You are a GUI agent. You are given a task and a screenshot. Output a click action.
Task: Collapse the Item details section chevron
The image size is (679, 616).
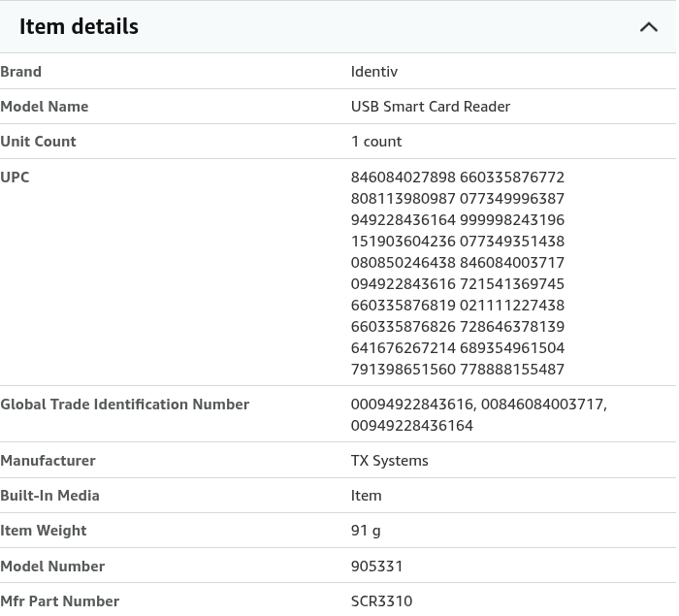point(648,27)
